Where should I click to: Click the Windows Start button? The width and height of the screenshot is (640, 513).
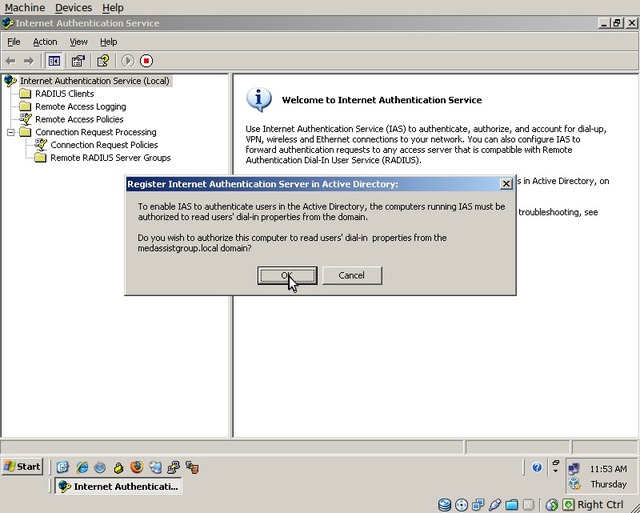coord(22,467)
